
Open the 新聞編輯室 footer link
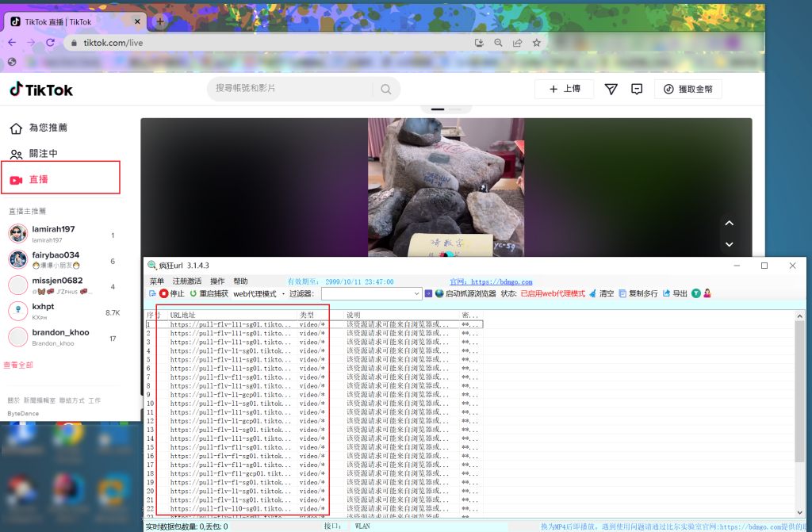point(40,400)
